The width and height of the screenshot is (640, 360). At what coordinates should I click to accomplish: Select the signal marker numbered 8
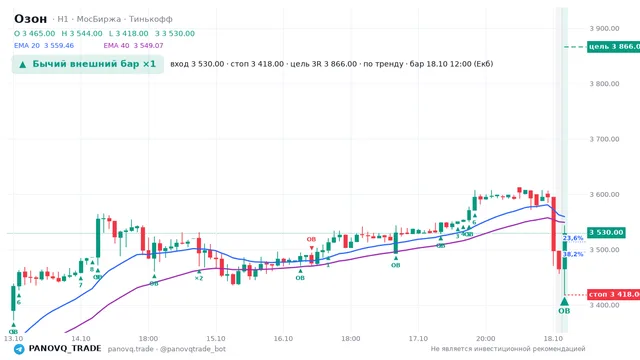(x=92, y=266)
